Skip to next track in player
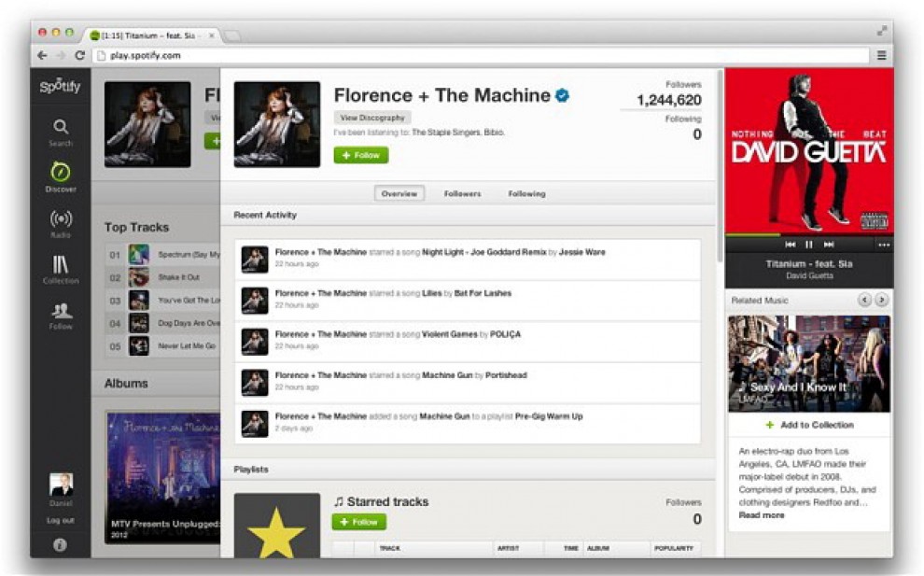This screenshot has height=576, width=924. pos(829,245)
